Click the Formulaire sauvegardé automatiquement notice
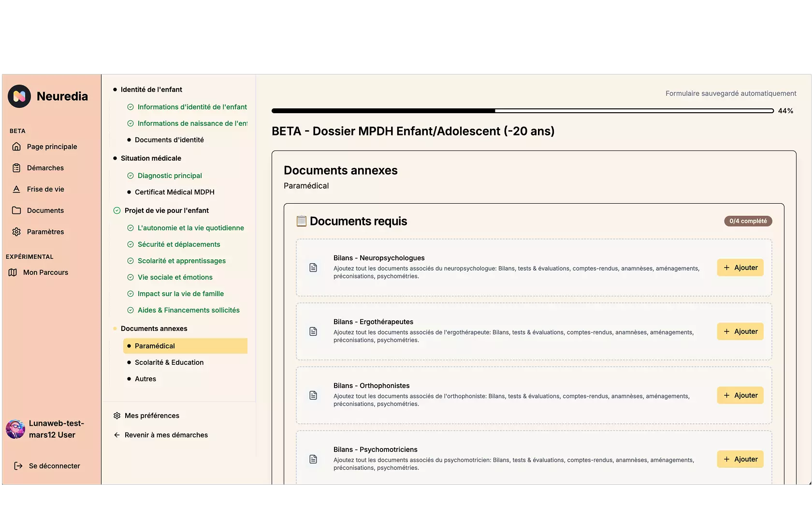 731,93
